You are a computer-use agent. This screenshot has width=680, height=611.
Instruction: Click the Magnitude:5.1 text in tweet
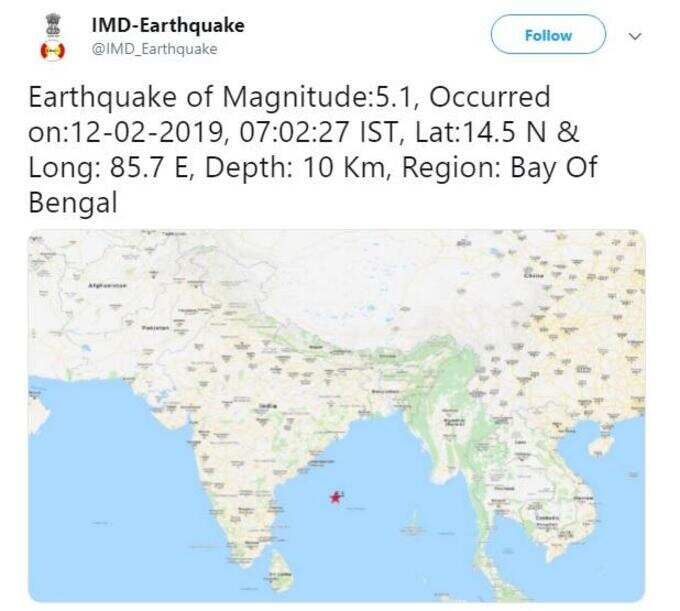coord(317,97)
